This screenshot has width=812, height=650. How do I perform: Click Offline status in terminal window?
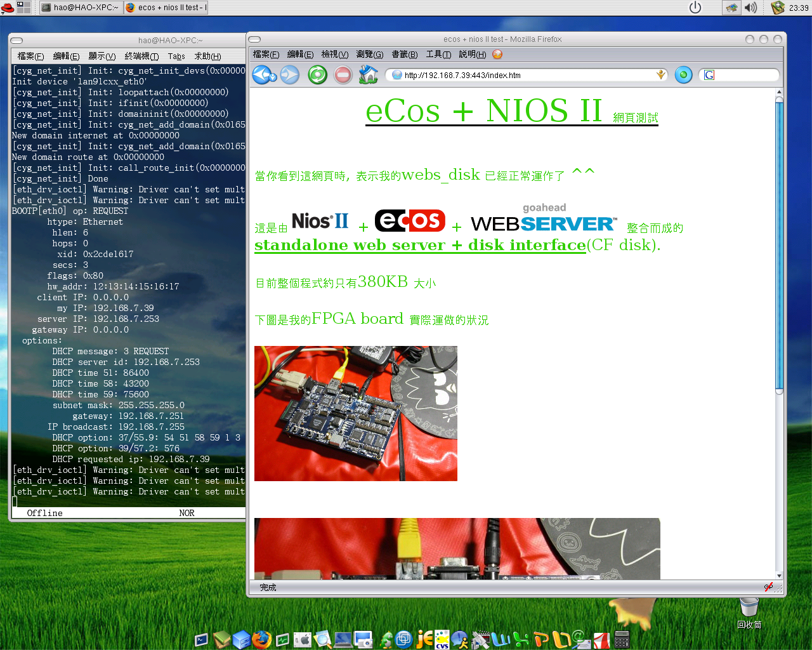click(44, 513)
